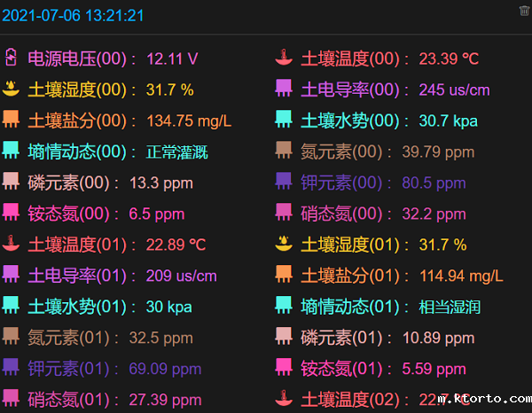This screenshot has width=532, height=413.
Task: Click the pink icon beside 磷元素(00)
Action: click(11, 182)
